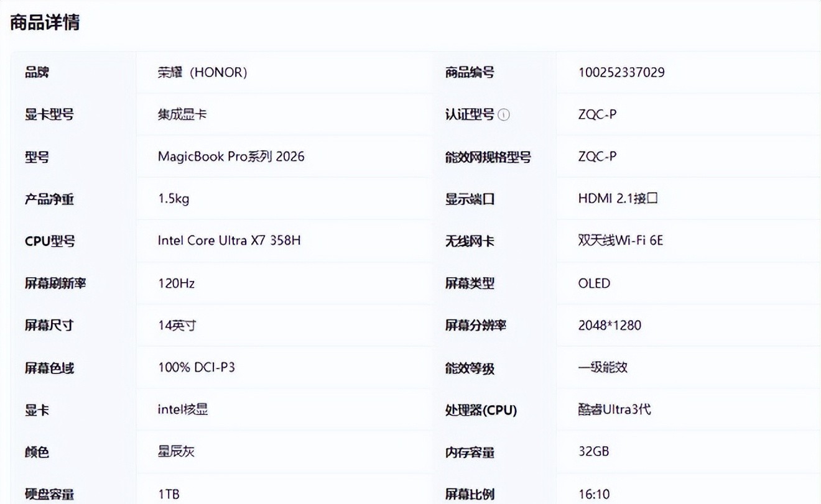
Task: Select the resolution value '2048*1280'
Action: (x=610, y=325)
